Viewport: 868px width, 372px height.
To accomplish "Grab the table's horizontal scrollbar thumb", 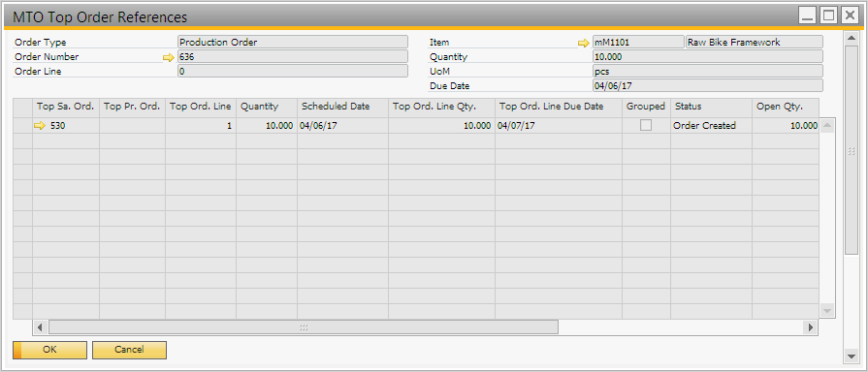I will click(x=304, y=327).
